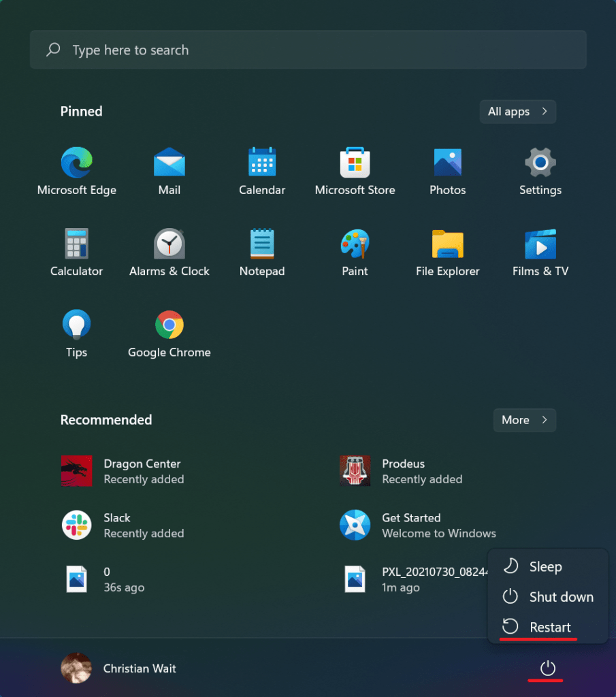
Task: Choose Sleep from the power menu
Action: click(547, 567)
